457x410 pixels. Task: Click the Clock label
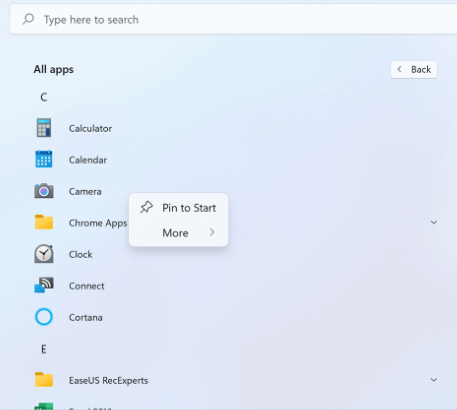[x=80, y=255]
